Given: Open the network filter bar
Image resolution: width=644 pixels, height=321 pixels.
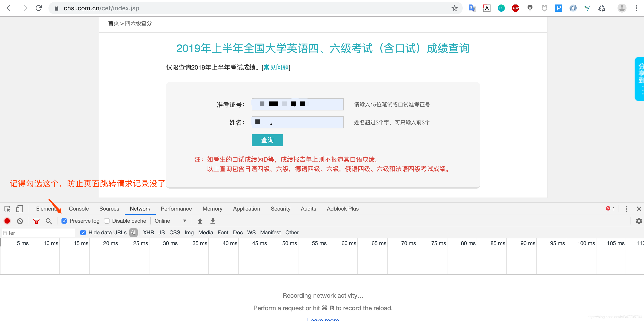Looking at the screenshot, I should coord(36,221).
